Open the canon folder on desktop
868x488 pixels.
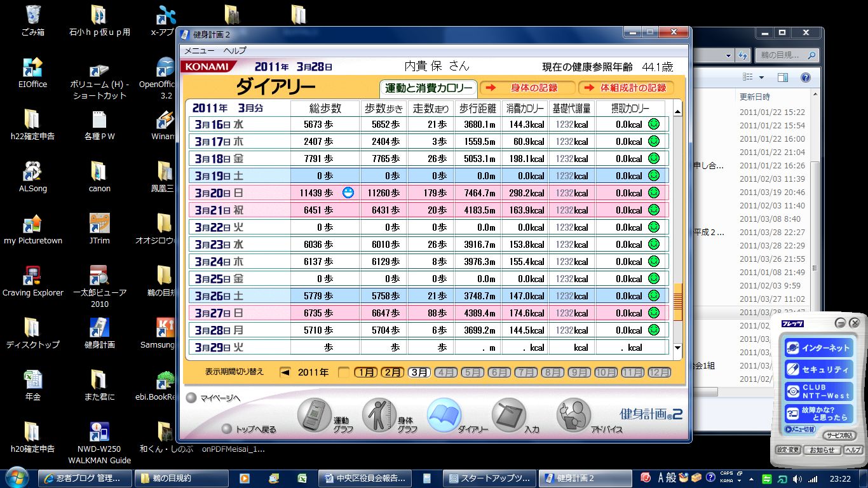click(99, 177)
